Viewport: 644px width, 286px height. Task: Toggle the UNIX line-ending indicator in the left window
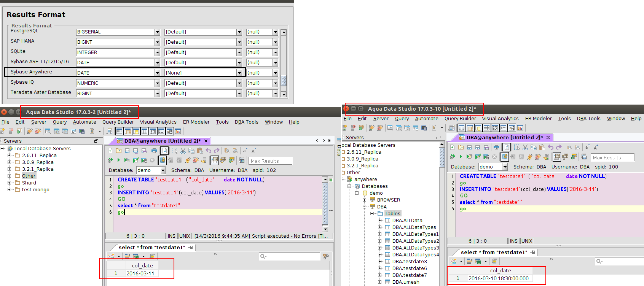click(185, 236)
